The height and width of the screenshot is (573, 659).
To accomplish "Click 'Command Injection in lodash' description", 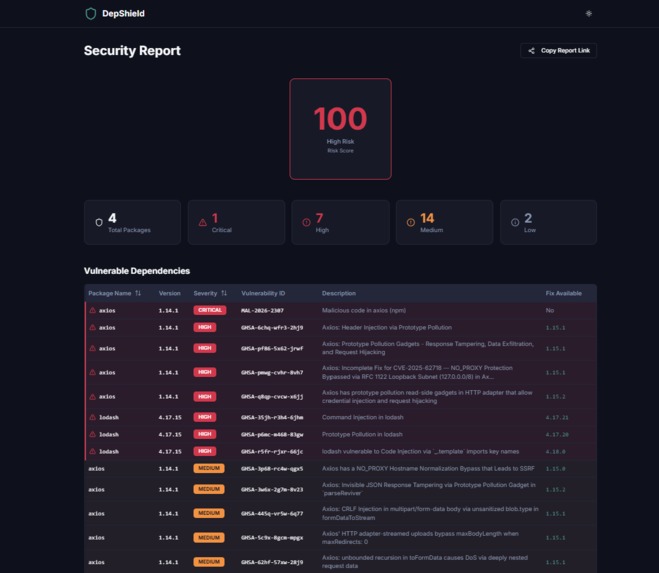I will 363,417.
